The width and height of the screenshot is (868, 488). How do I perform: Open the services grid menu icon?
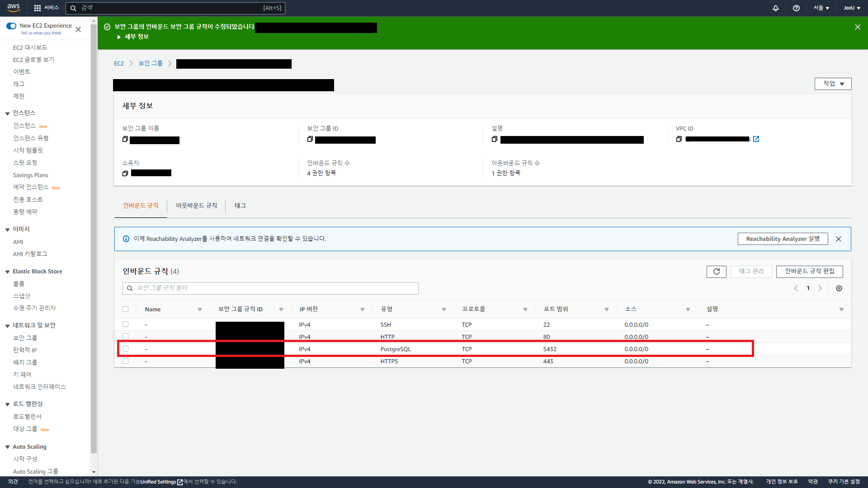(38, 8)
